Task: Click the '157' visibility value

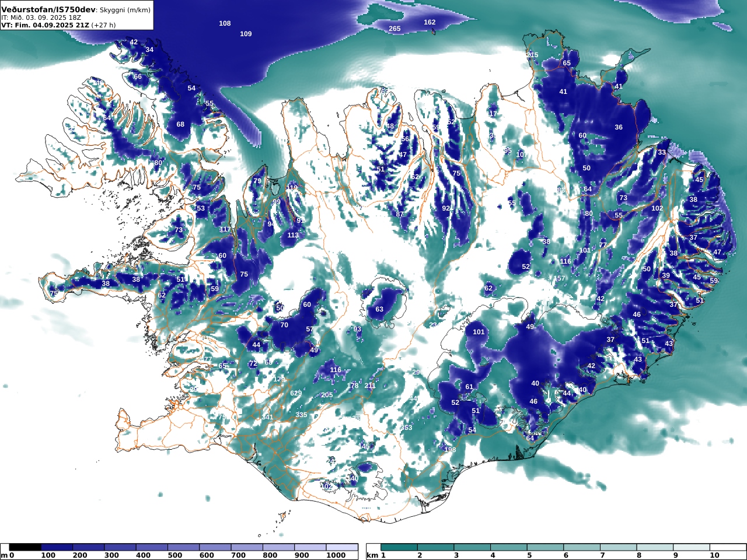Action: coord(560,279)
